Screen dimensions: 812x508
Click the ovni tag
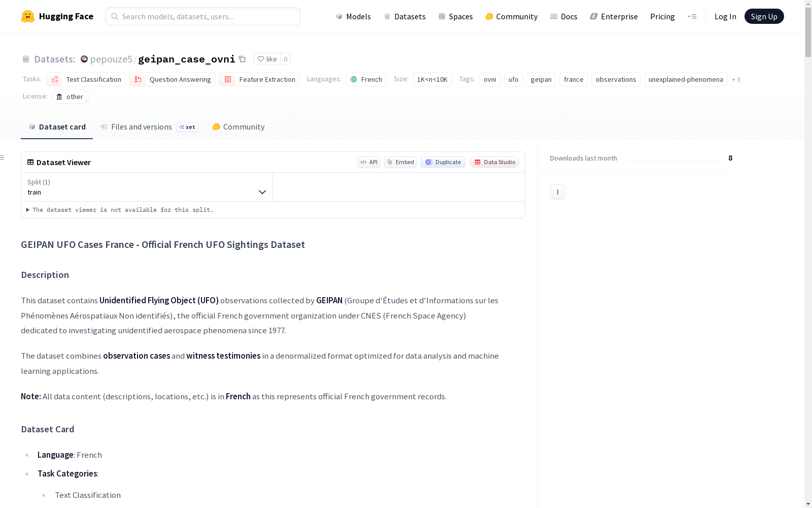coord(490,79)
